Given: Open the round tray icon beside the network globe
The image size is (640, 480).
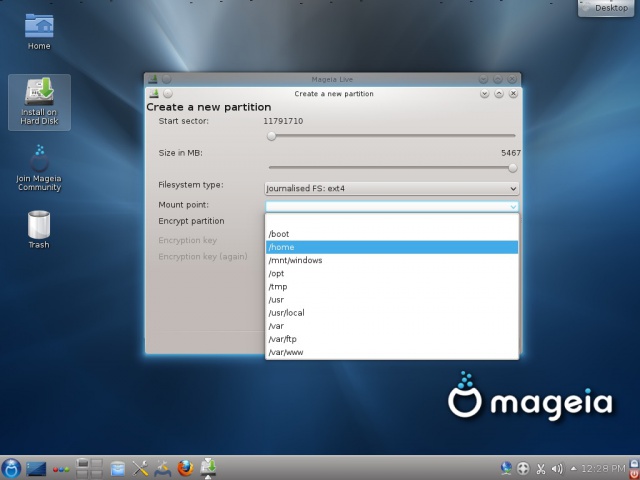Looking at the screenshot, I should [x=523, y=469].
